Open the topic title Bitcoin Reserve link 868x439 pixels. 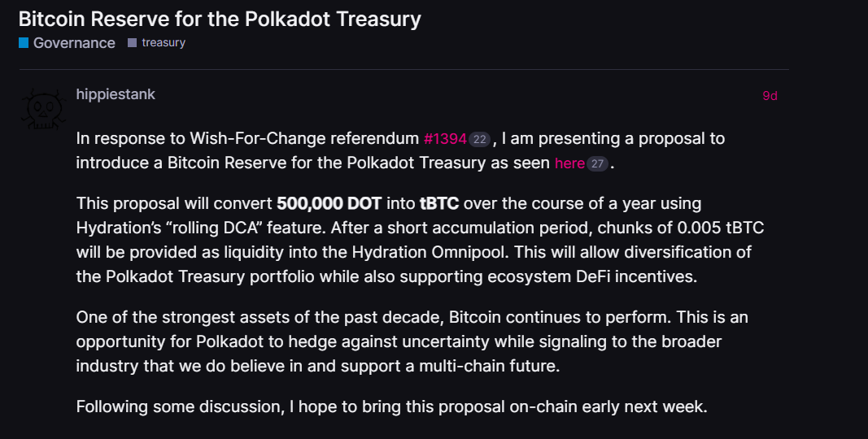point(220,19)
